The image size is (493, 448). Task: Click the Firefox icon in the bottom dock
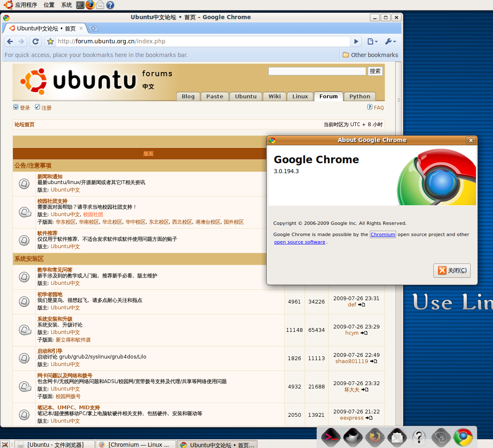(375, 437)
